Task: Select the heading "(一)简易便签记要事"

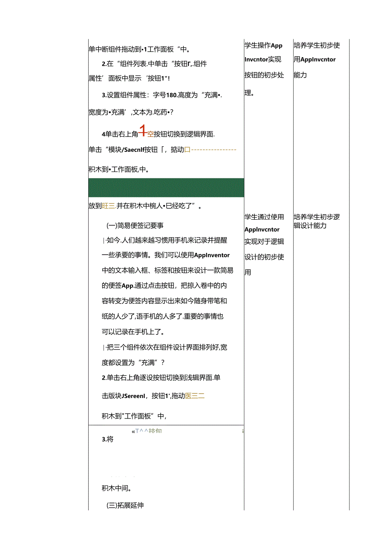Action: (x=135, y=226)
